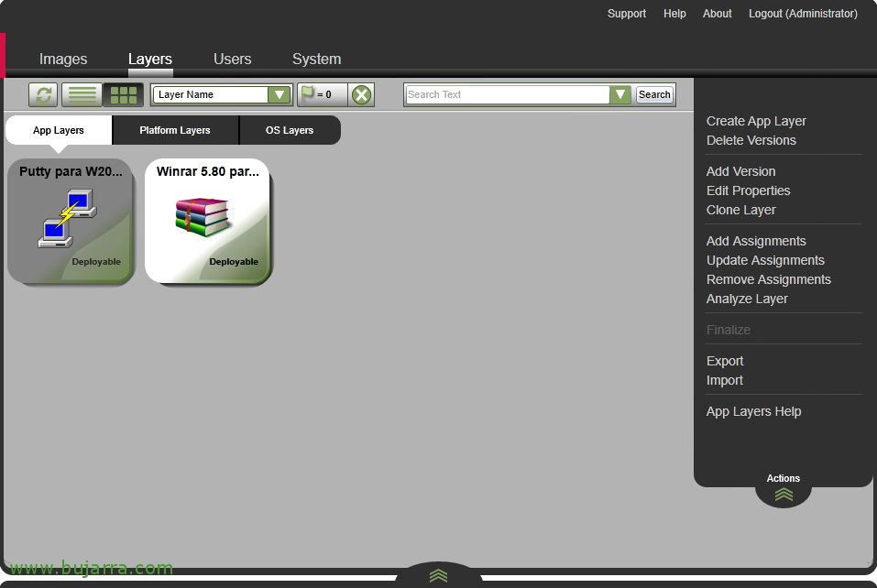The image size is (877, 588).
Task: Select the Putty para W20 layer card
Action: point(71,222)
